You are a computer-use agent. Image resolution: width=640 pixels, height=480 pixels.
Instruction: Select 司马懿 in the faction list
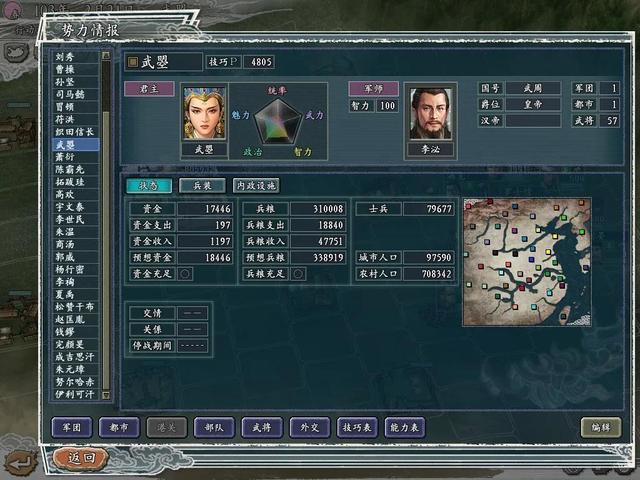(76, 94)
